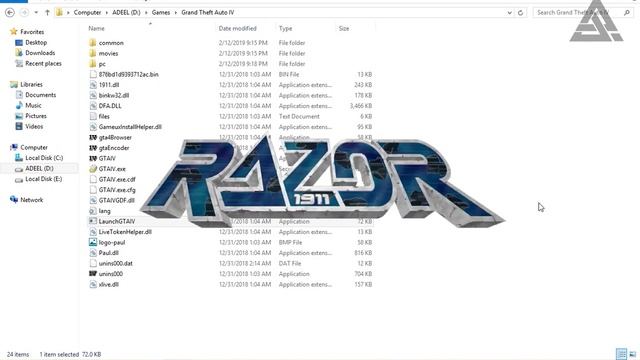This screenshot has height=360, width=640.
Task: Select the GTAIV application icon
Action: tap(93, 158)
